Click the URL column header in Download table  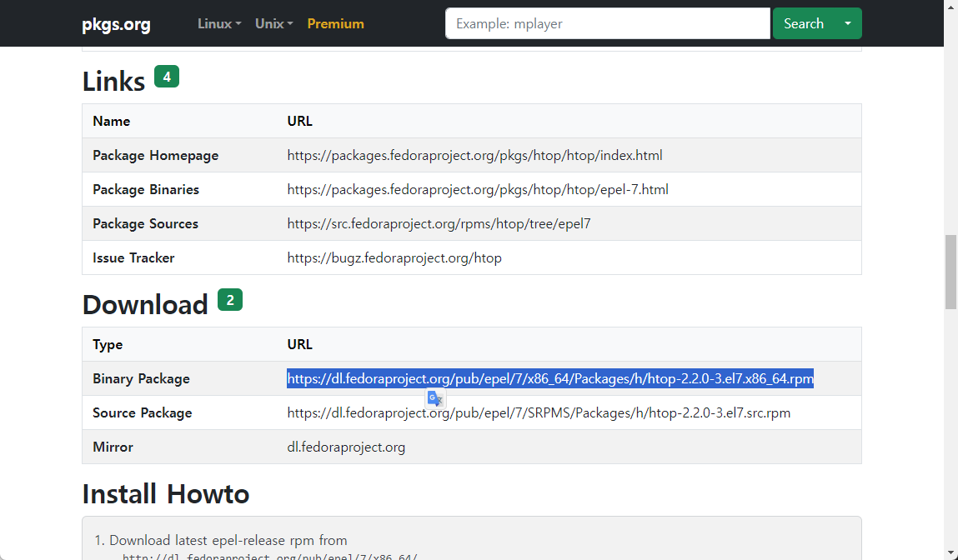[x=300, y=344]
